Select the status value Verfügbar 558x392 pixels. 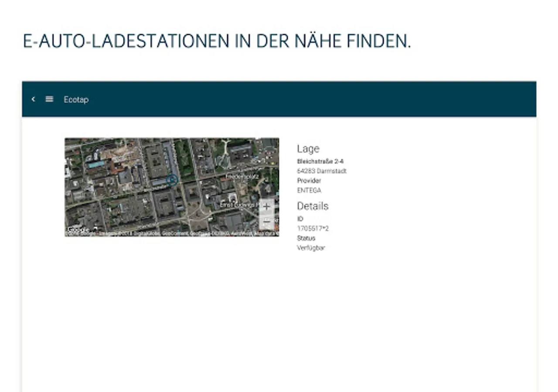(311, 248)
